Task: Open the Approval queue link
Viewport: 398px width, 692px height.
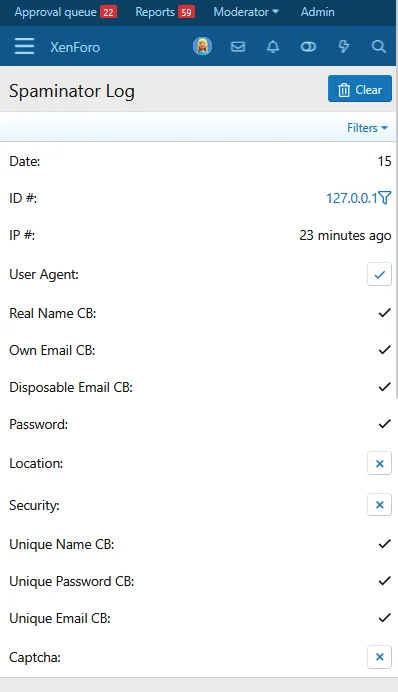Action: [65, 12]
